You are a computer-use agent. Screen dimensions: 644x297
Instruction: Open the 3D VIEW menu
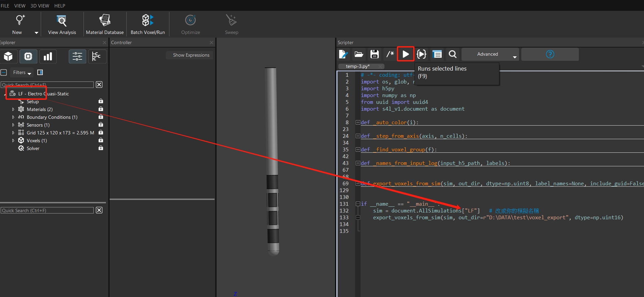[40, 6]
